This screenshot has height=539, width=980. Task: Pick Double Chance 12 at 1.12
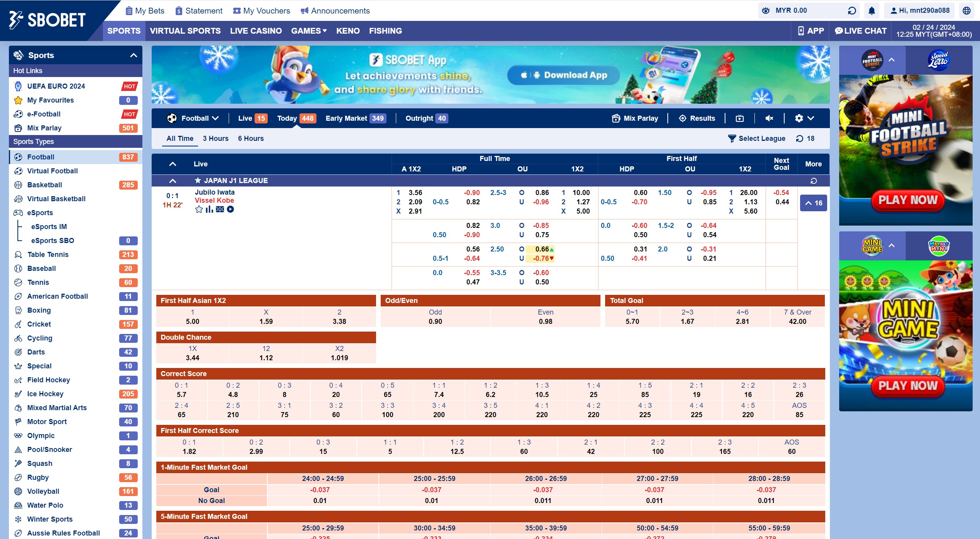point(266,353)
